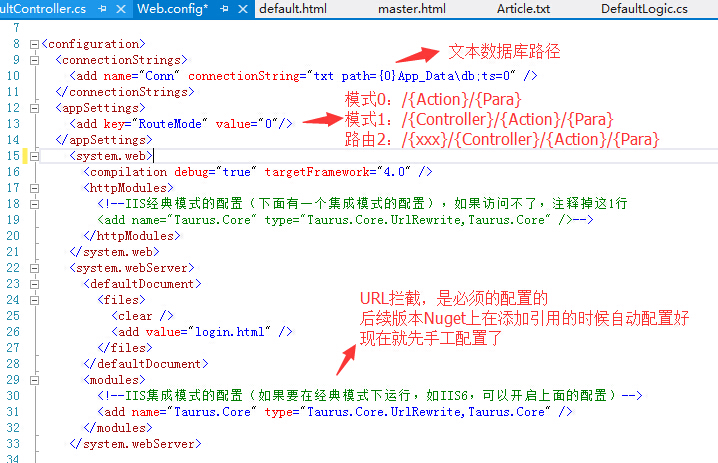This screenshot has width=718, height=463.
Task: Collapse the files section on line 24
Action: (34, 300)
